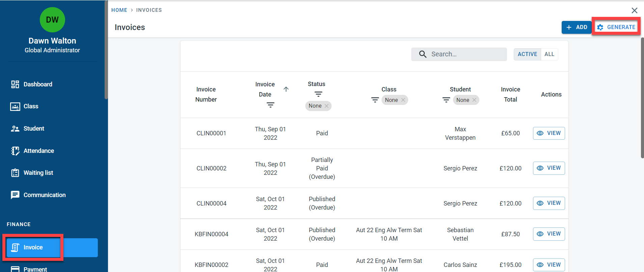The height and width of the screenshot is (272, 644).
Task: Open the Student column filter
Action: click(x=446, y=100)
